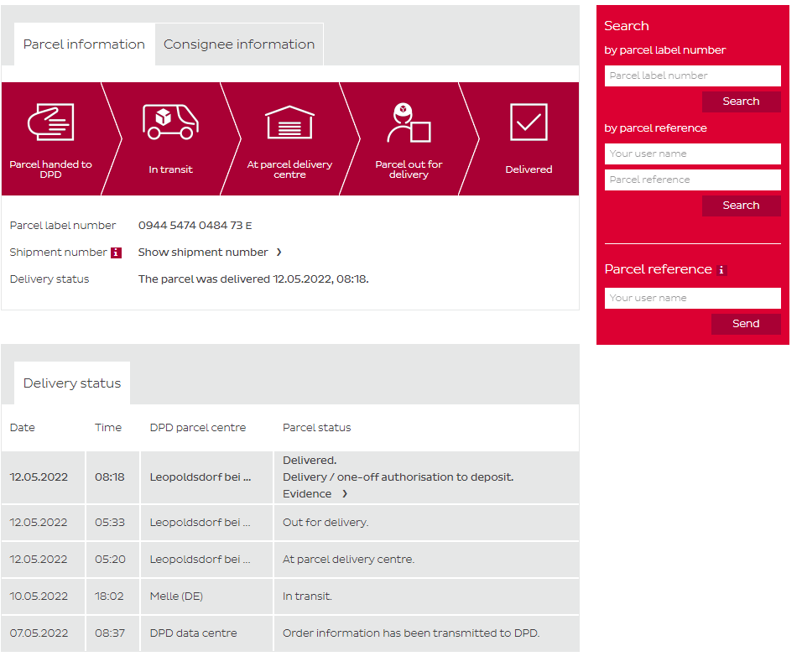Viewport: 802px width, 672px height.
Task: Open the delivery Evidence link arrow
Action: [x=344, y=494]
